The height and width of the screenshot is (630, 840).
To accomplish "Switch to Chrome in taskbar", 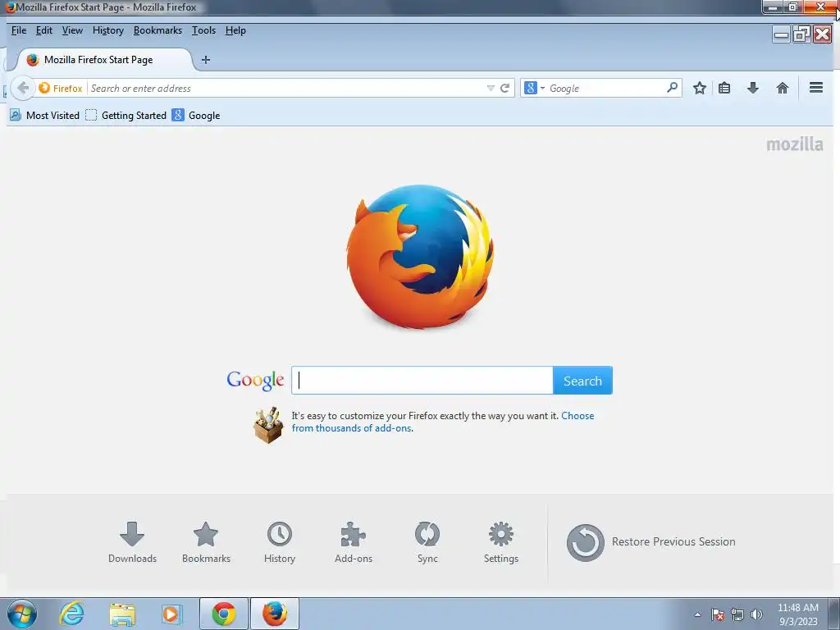I will [224, 614].
